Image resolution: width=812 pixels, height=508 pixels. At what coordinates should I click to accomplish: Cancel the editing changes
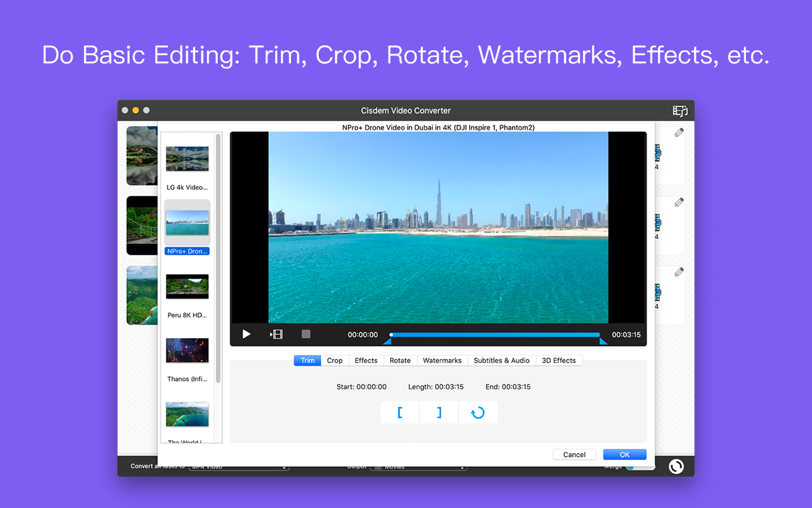[x=574, y=454]
